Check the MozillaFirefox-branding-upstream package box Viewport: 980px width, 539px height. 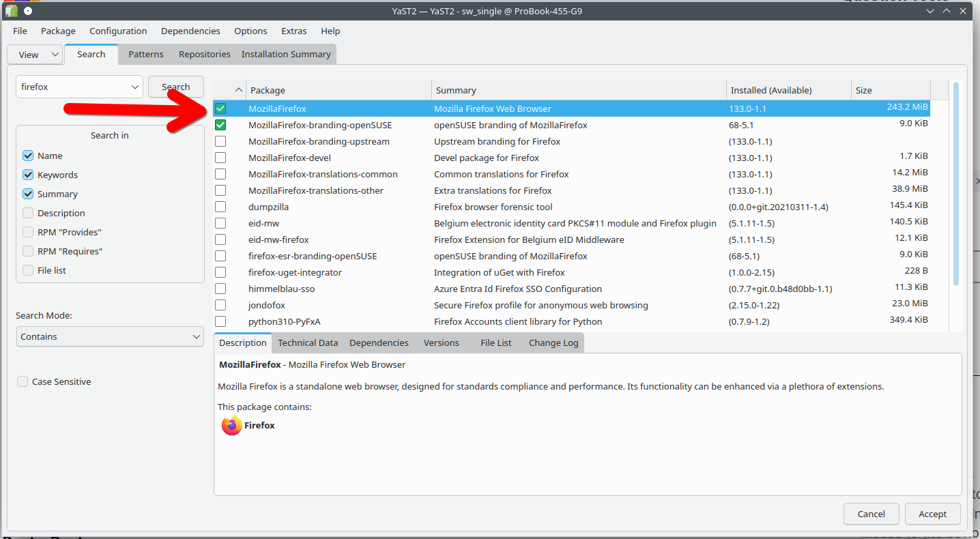point(220,141)
